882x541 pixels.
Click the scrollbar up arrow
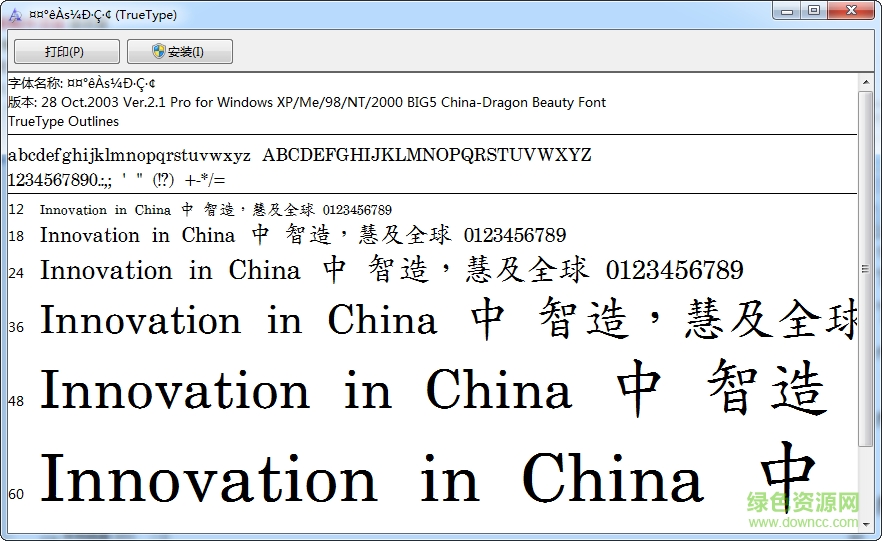[866, 82]
